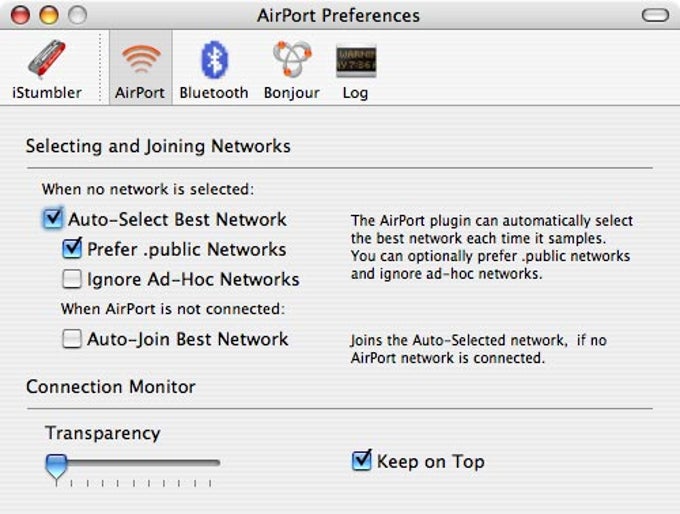Screen dimensions: 680x514
Task: Click the toolbar toggle pill button
Action: pos(655,15)
